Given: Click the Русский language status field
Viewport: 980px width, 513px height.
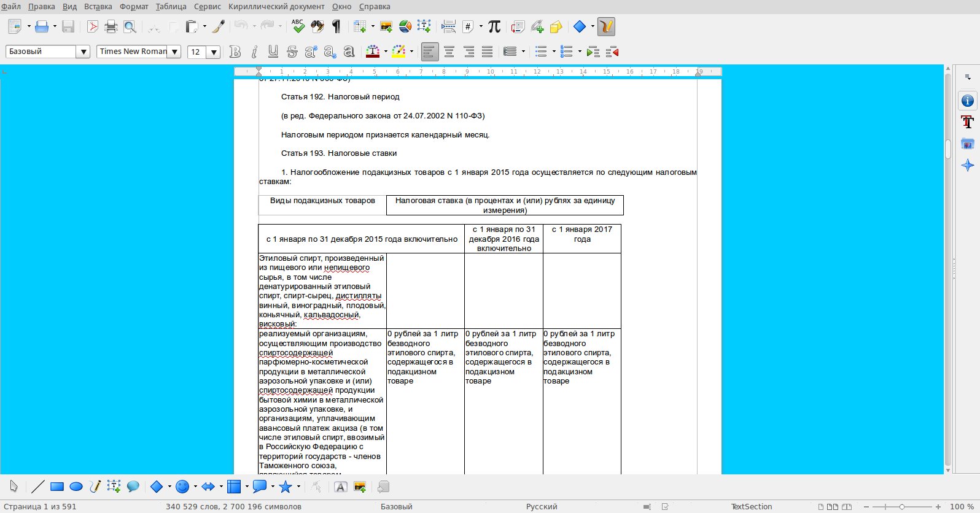Looking at the screenshot, I should pyautogui.click(x=542, y=507).
